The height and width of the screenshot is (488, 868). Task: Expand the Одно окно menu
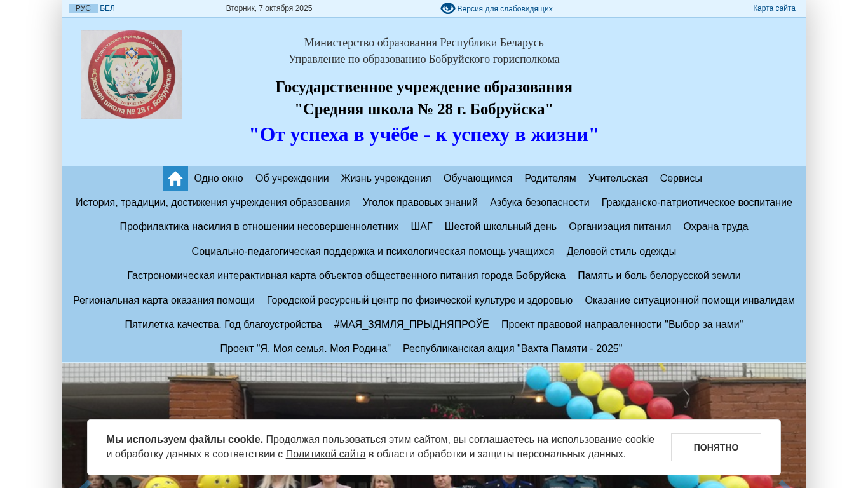click(x=219, y=179)
